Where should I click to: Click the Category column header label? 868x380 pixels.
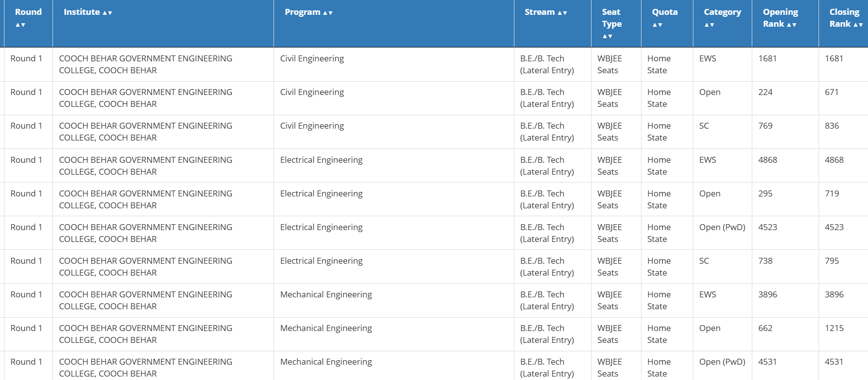point(723,12)
